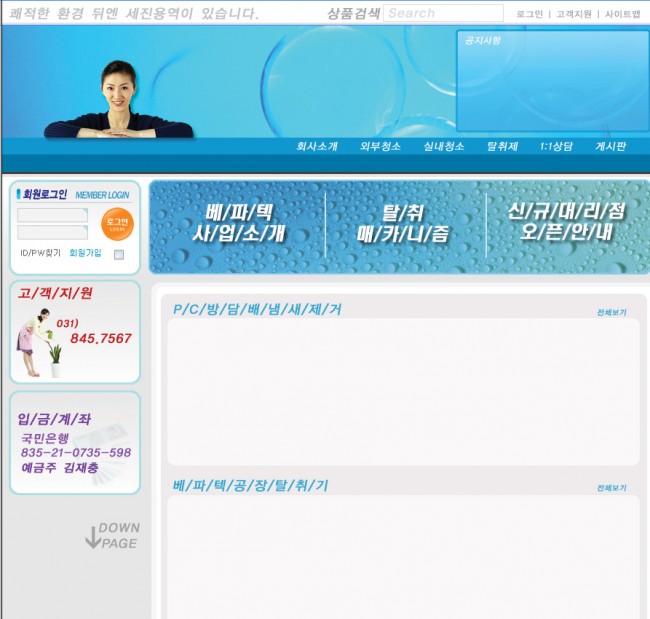Screen dimensions: 650x619
Task: Go to the 실내청소 menu
Action: (443, 146)
